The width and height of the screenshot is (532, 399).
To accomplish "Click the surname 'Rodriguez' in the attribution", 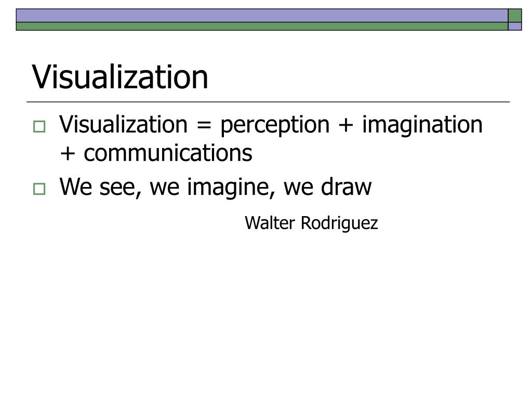I will click(339, 223).
